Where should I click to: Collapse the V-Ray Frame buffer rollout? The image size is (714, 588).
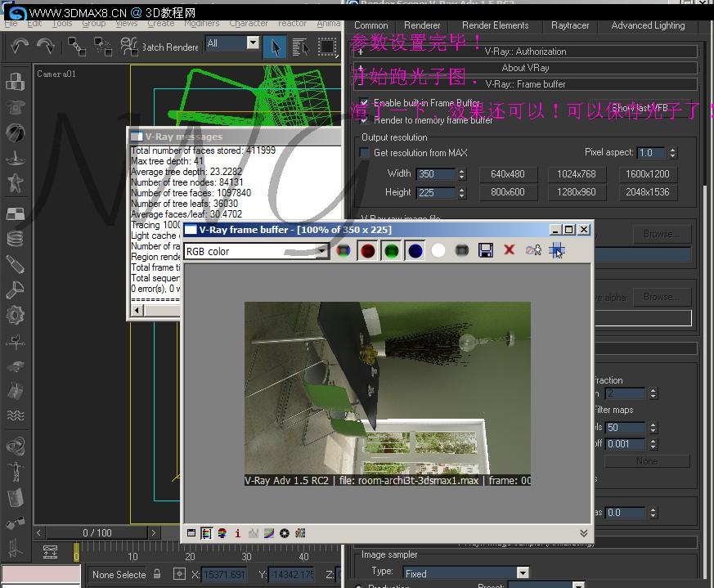coord(525,84)
